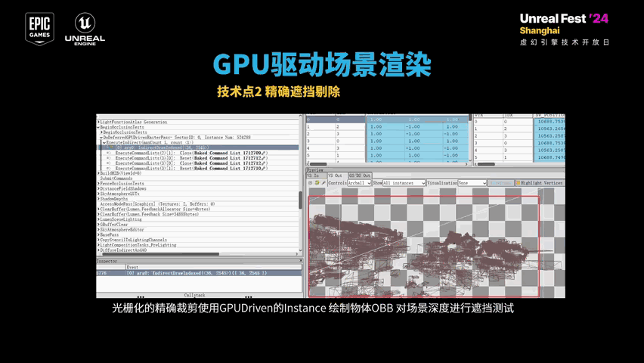The image size is (644, 363).
Task: Click Inspector row 5776 IndirectDrawIndexed
Action: [x=200, y=273]
